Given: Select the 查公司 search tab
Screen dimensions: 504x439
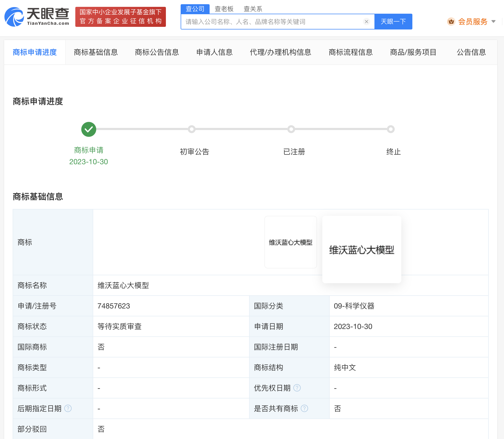Looking at the screenshot, I should click(195, 9).
